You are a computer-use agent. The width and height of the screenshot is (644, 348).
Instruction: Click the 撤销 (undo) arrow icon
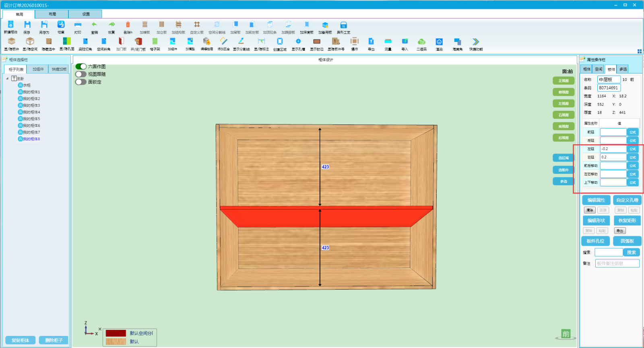tap(94, 25)
